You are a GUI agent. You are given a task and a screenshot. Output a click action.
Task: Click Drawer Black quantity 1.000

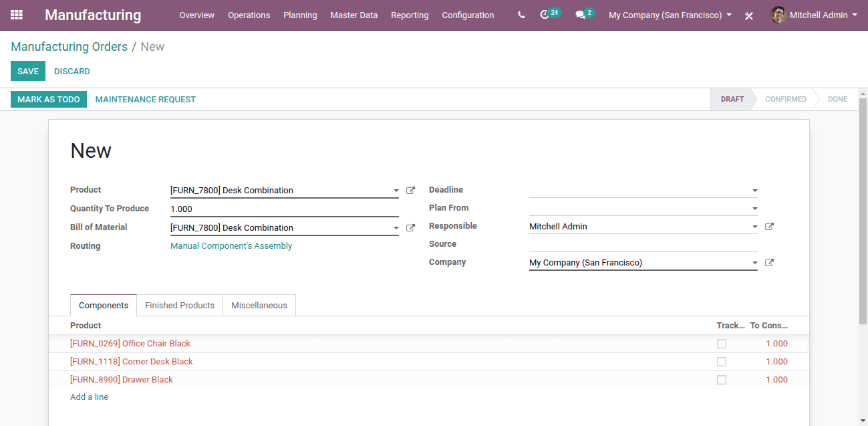tap(776, 380)
